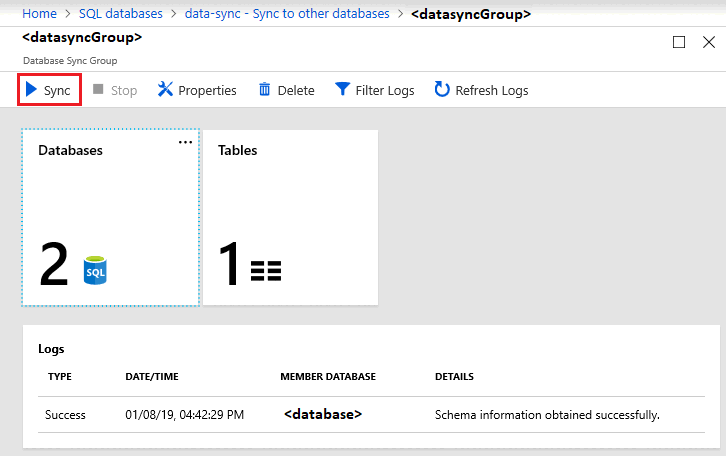Close the datasyncGroup blade

[708, 42]
